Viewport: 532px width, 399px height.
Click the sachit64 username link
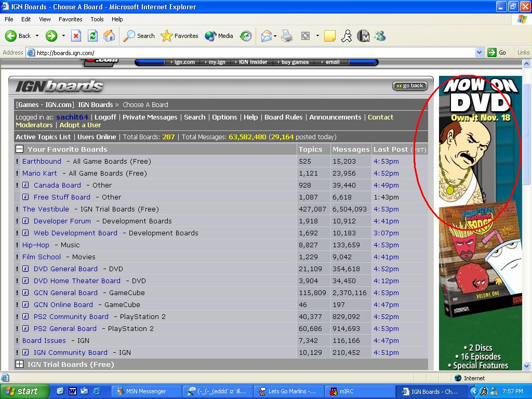point(72,117)
